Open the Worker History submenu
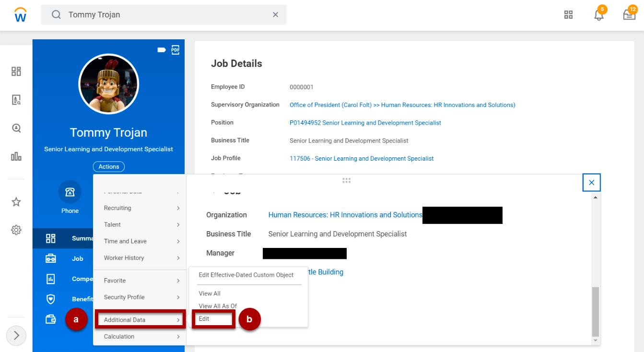 [x=139, y=258]
